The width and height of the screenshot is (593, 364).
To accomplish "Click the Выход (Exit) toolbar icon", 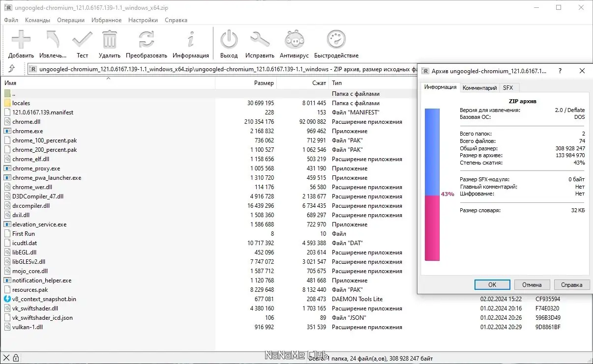I will [228, 39].
